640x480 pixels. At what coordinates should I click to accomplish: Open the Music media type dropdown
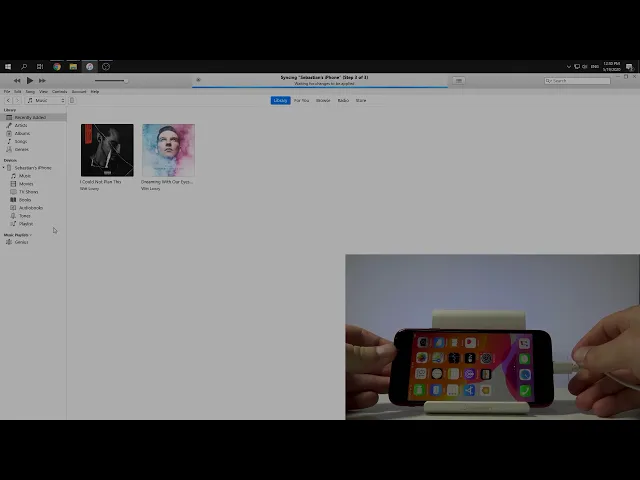[x=45, y=100]
